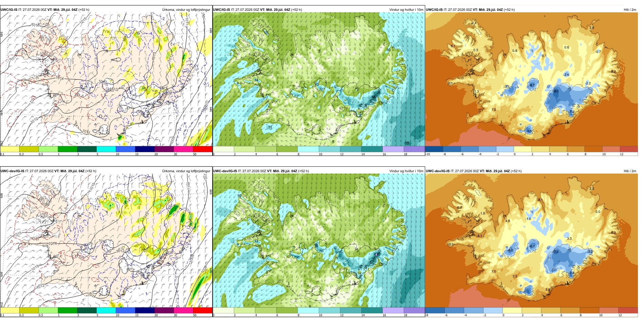Open the UWC-dev 2m temperature map

pyautogui.click(x=531, y=241)
